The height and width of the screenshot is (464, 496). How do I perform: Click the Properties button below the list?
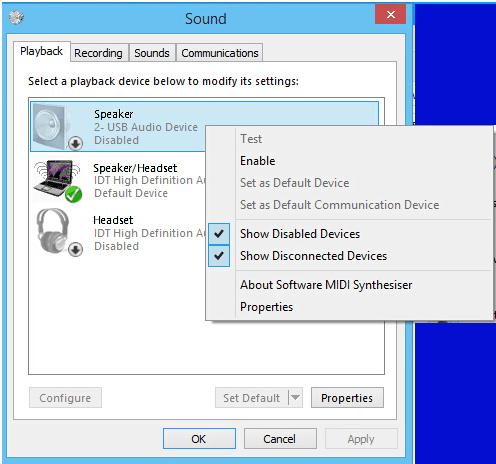click(x=347, y=398)
